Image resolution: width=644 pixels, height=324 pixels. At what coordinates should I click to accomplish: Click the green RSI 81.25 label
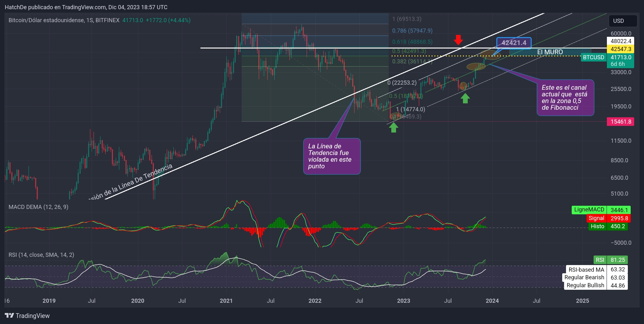(610, 260)
